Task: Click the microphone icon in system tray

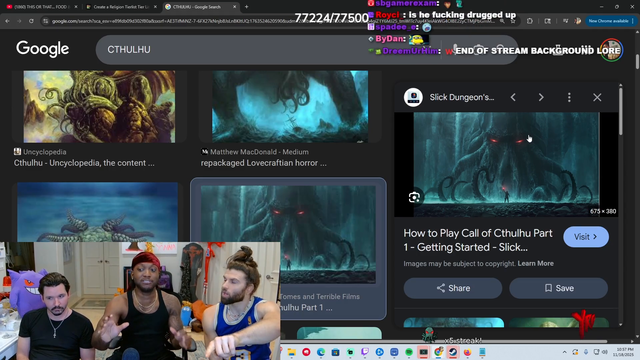Action: [586, 352]
